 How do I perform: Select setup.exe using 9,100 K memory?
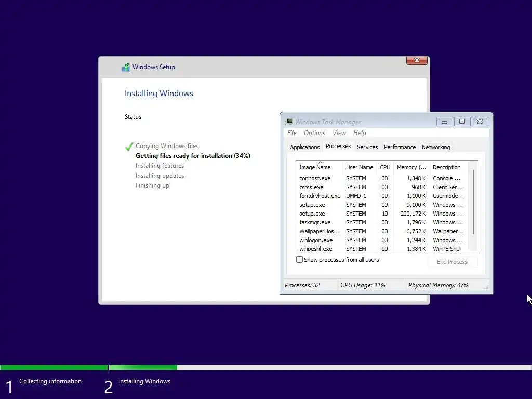(x=382, y=205)
